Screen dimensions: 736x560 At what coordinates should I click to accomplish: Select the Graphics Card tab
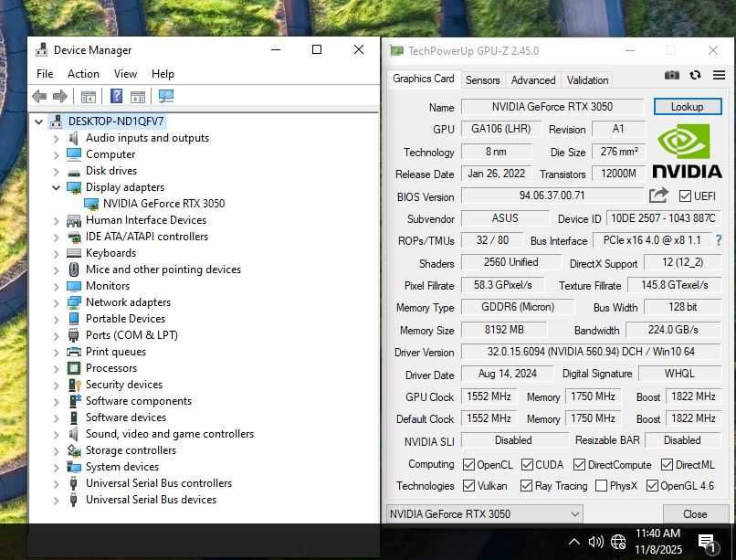424,79
